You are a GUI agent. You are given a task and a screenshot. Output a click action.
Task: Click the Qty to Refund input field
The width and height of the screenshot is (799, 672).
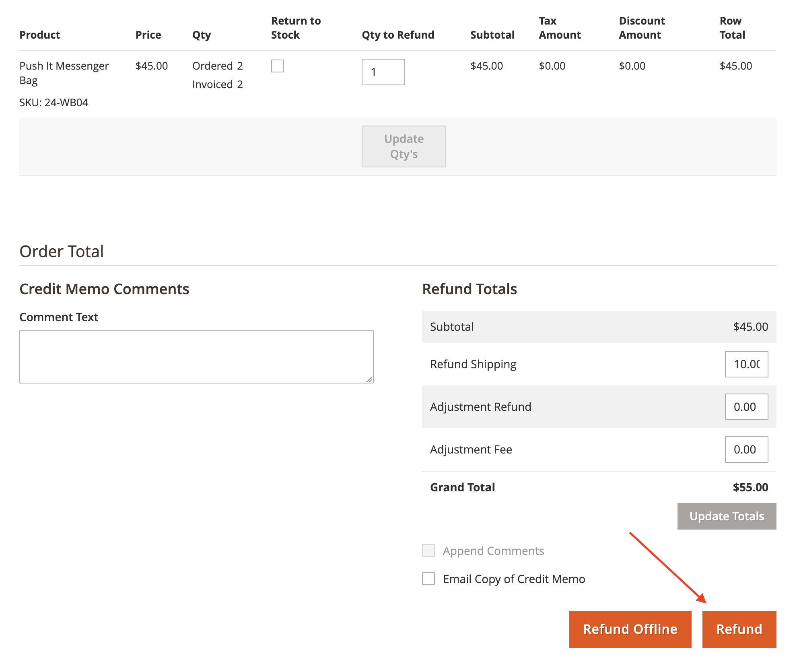(x=383, y=72)
